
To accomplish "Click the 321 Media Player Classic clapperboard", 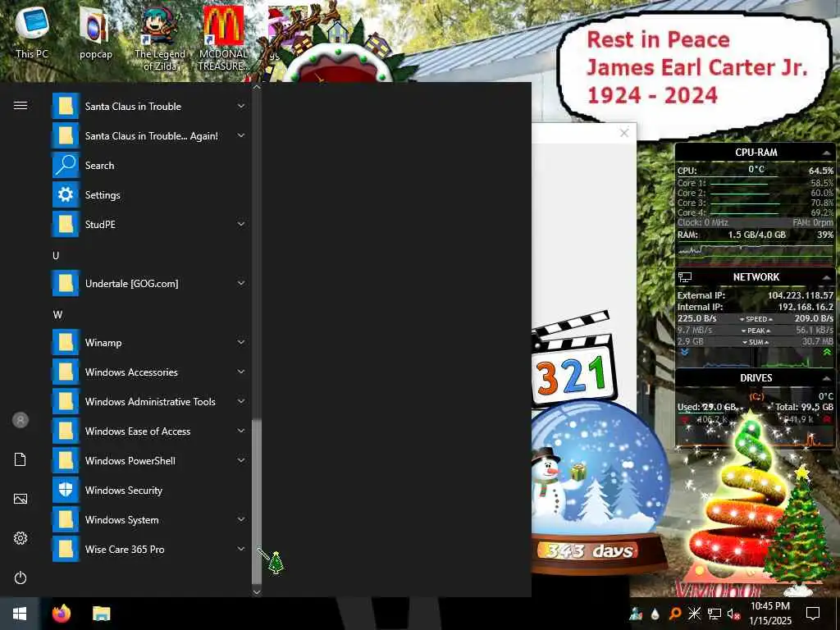I will [x=573, y=360].
